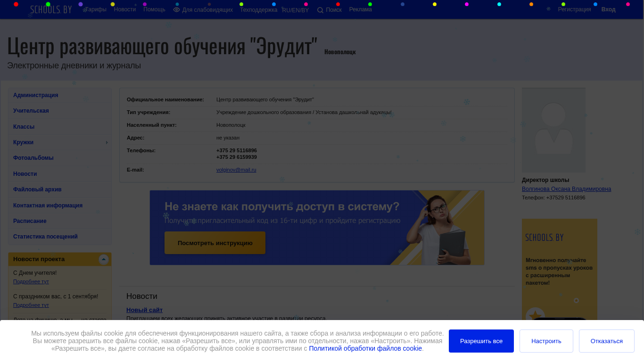This screenshot has height=362, width=644.
Task: Open the search magnifier icon
Action: (320, 10)
